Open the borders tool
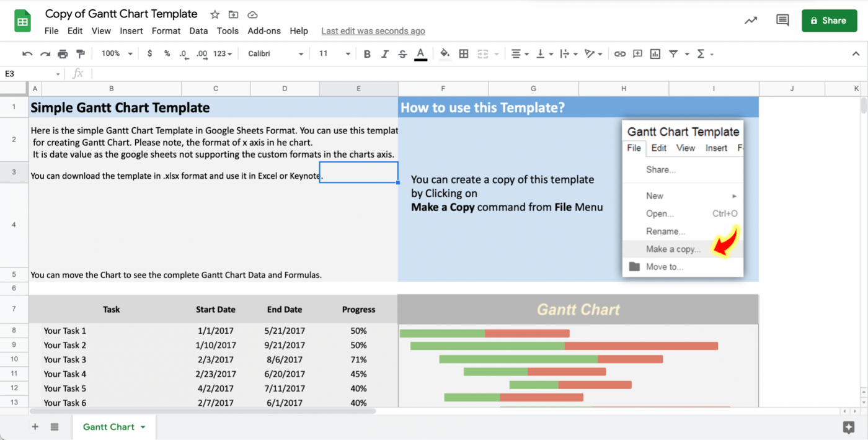868x440 pixels. (x=463, y=54)
